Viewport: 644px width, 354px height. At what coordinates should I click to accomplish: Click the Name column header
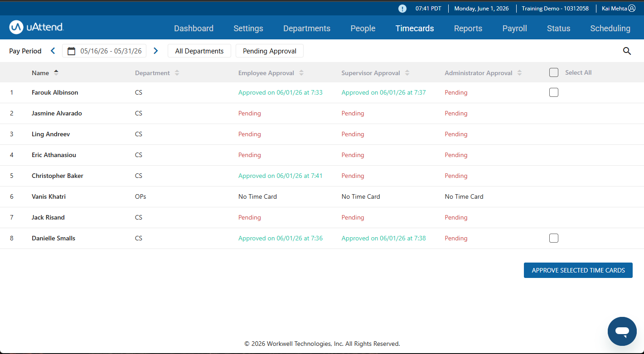[40, 73]
